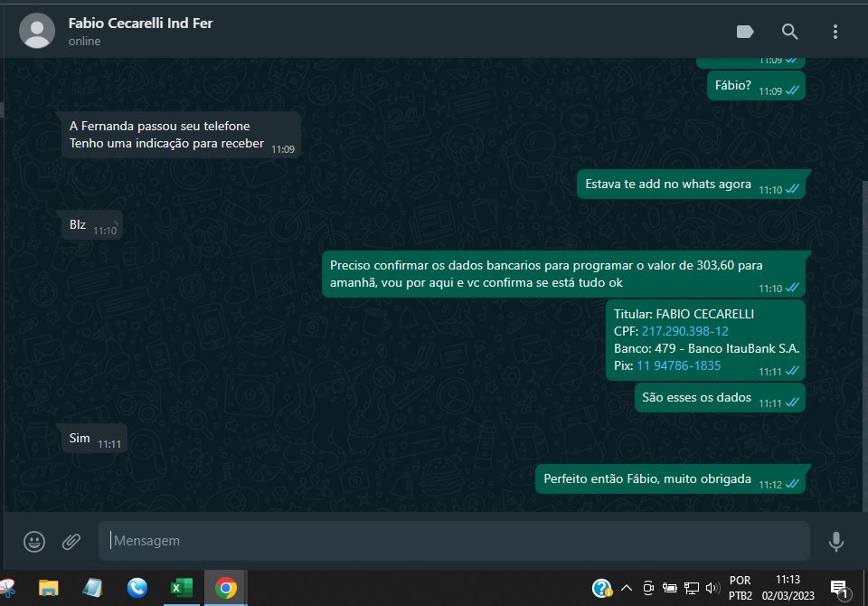Open the emoji picker

point(34,542)
